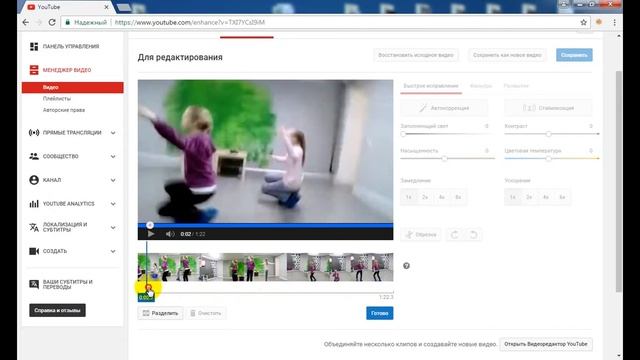Select 1x under Замедление
The image size is (640, 360).
coord(409,197)
